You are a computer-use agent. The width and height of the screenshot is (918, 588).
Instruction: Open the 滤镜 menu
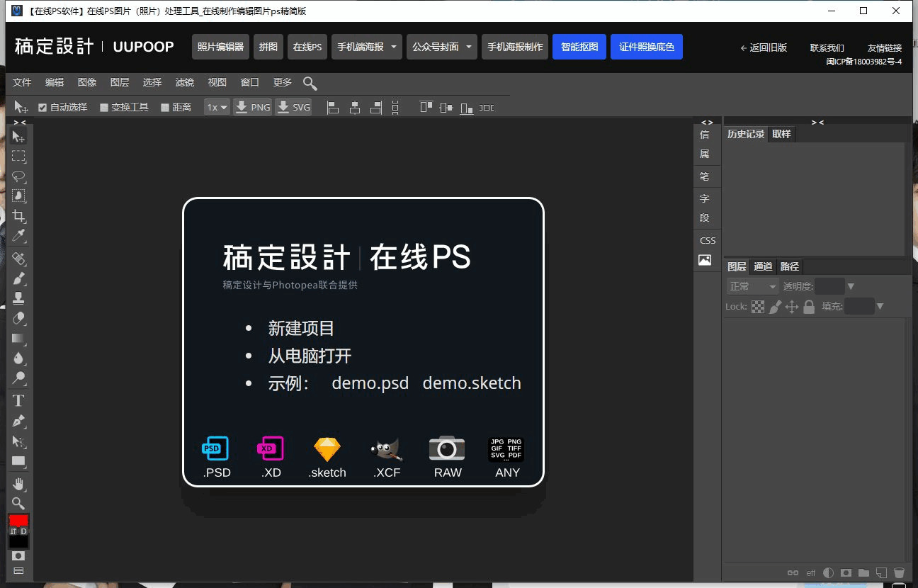click(185, 83)
